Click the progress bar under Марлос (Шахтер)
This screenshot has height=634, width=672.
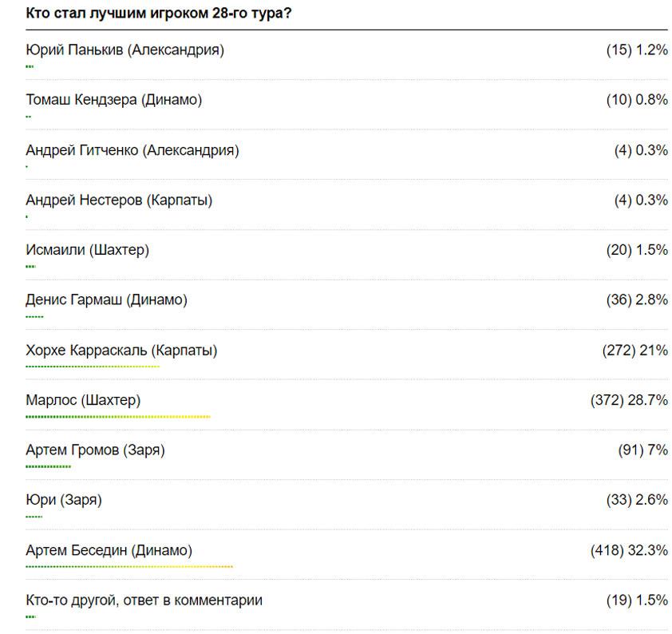pos(117,416)
